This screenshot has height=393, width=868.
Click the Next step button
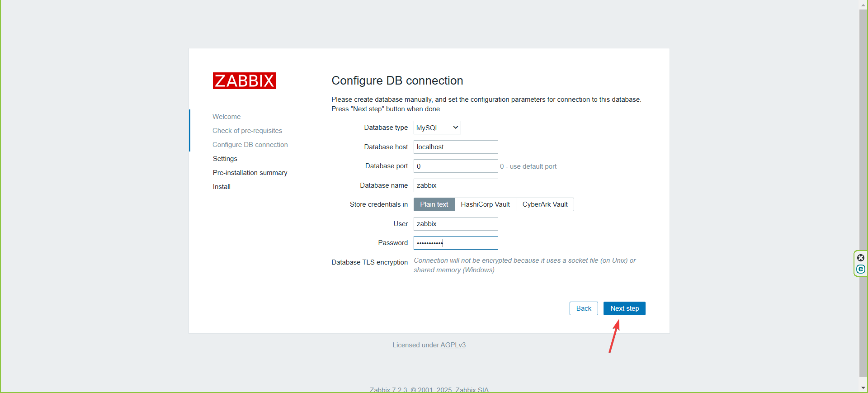coord(624,308)
